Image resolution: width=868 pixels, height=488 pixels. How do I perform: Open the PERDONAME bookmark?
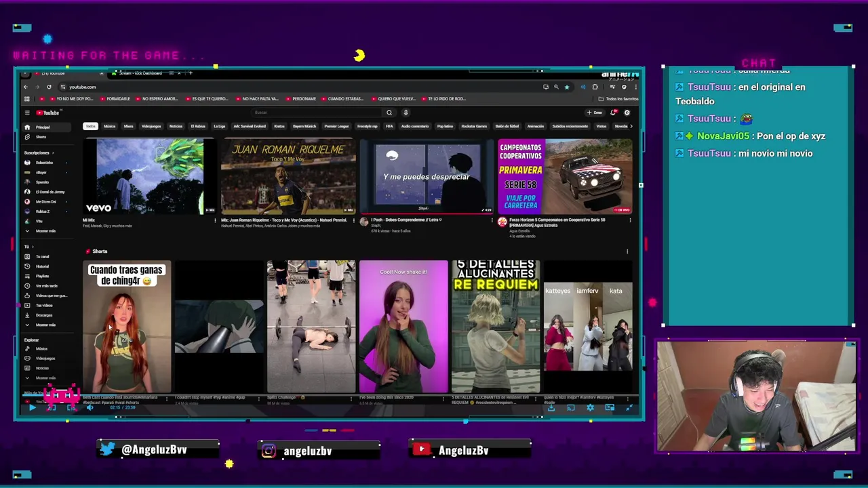pyautogui.click(x=300, y=99)
